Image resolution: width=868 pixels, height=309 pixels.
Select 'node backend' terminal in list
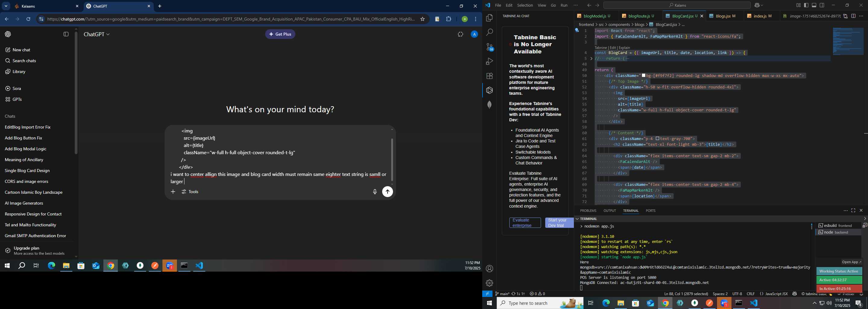838,232
